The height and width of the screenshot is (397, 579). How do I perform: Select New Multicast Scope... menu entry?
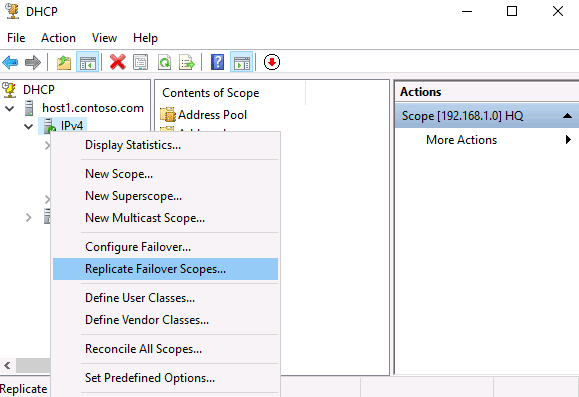pyautogui.click(x=165, y=218)
